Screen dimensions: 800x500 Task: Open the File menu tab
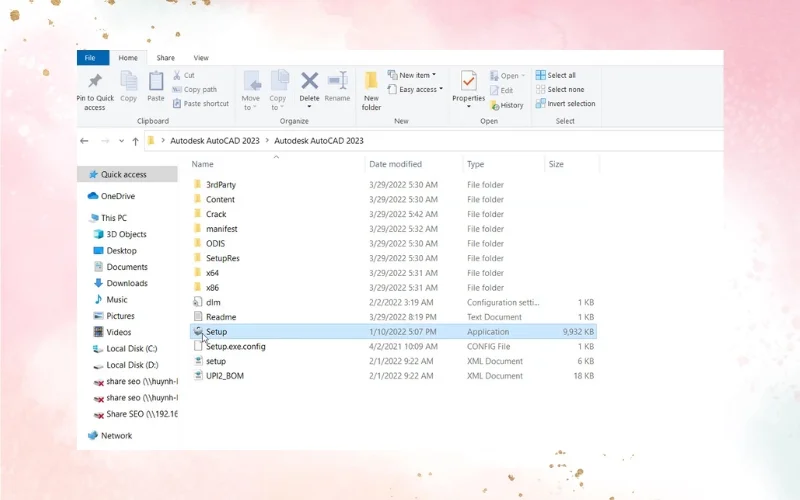(91, 58)
